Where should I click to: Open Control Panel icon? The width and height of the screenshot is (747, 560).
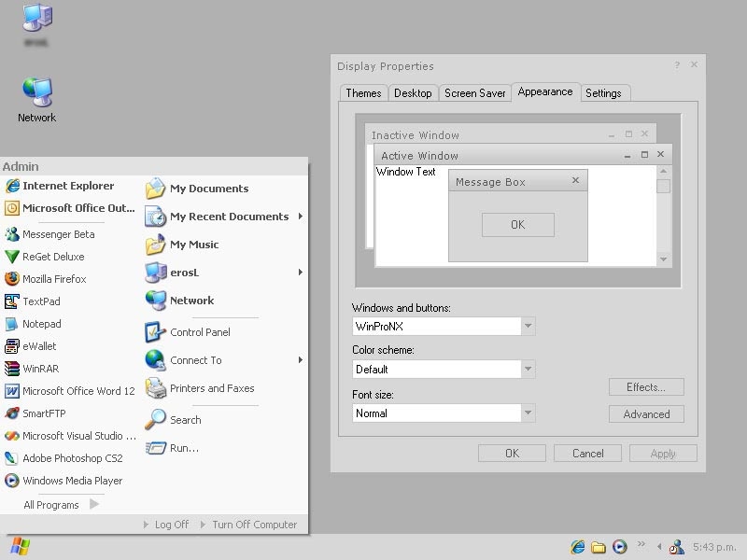pos(155,332)
